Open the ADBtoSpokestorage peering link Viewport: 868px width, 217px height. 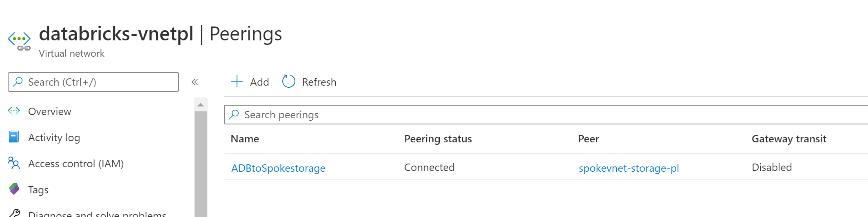278,168
